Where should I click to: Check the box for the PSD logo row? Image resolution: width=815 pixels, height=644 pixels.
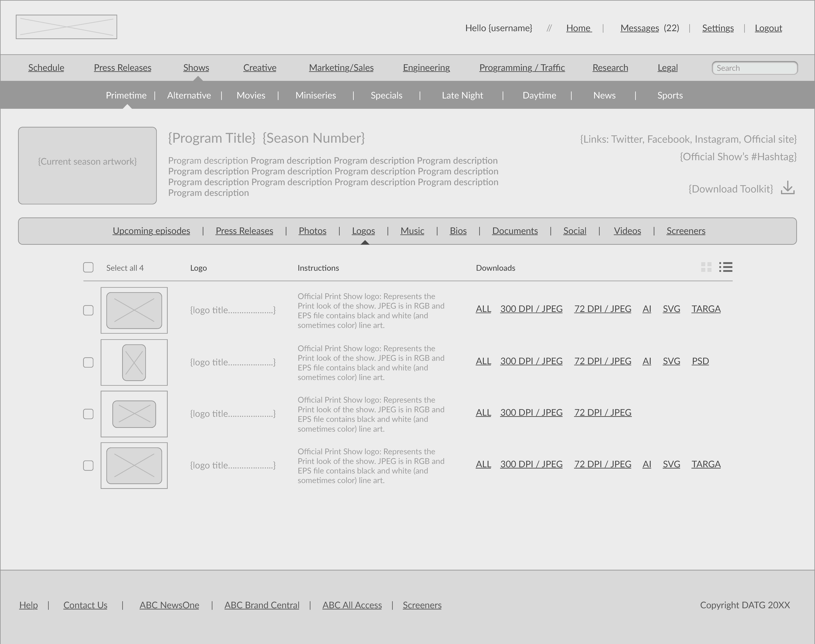point(88,362)
